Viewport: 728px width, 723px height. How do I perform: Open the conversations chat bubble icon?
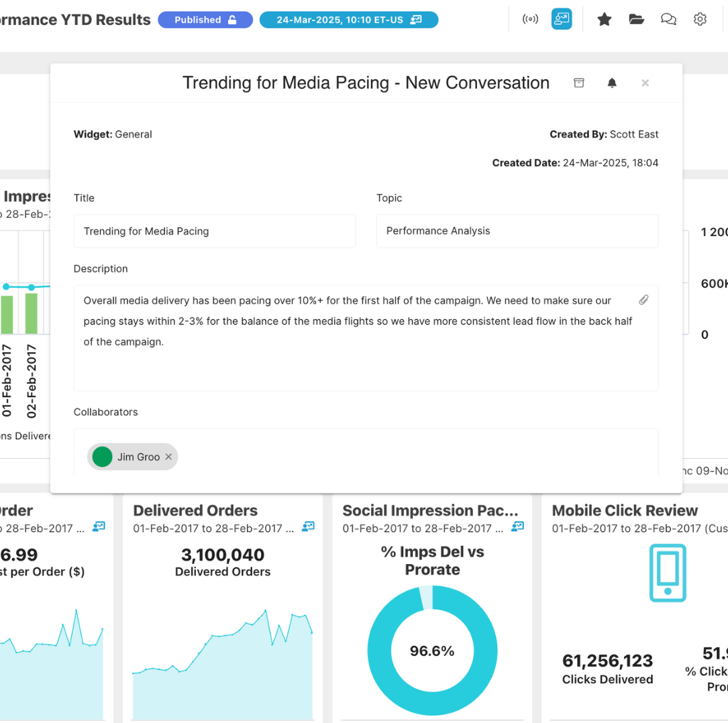tap(668, 19)
